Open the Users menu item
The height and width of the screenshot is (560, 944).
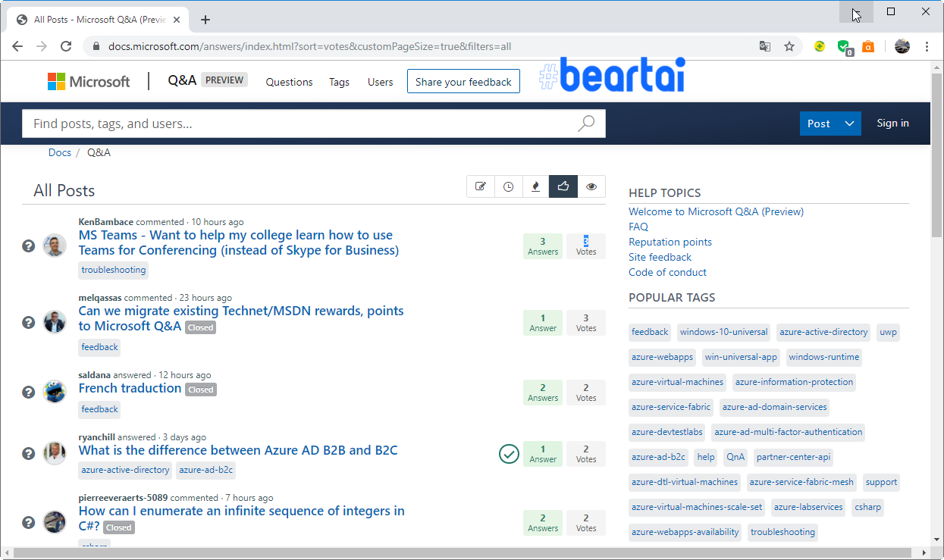tap(381, 82)
